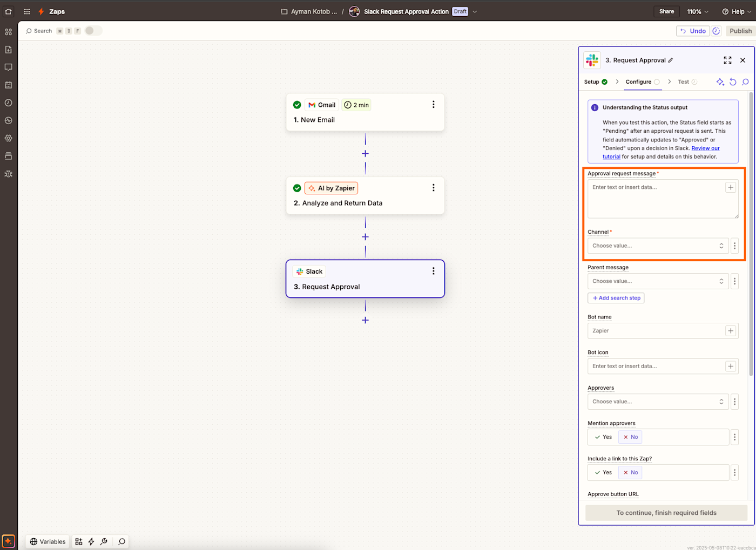Open the calendar icon in left sidebar
Viewport: 756px width, 550px height.
[8, 85]
